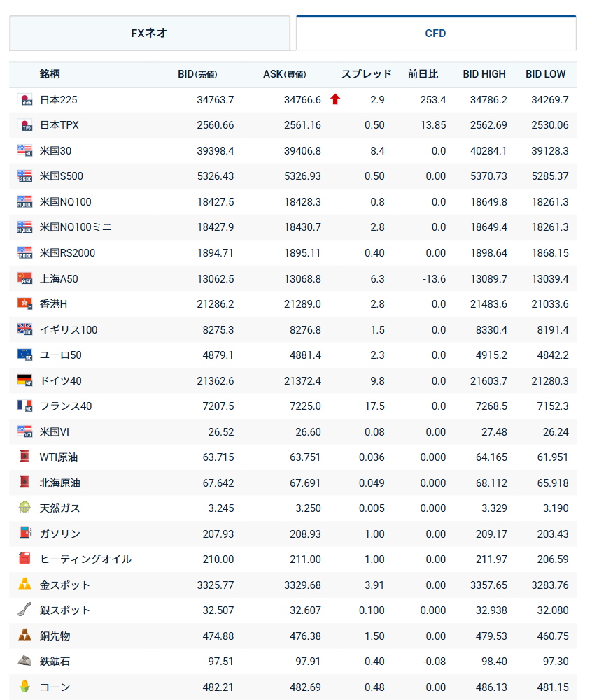Click the silver spoon icon for 銀スポット
Screen dimensions: 592x700
(x=24, y=610)
